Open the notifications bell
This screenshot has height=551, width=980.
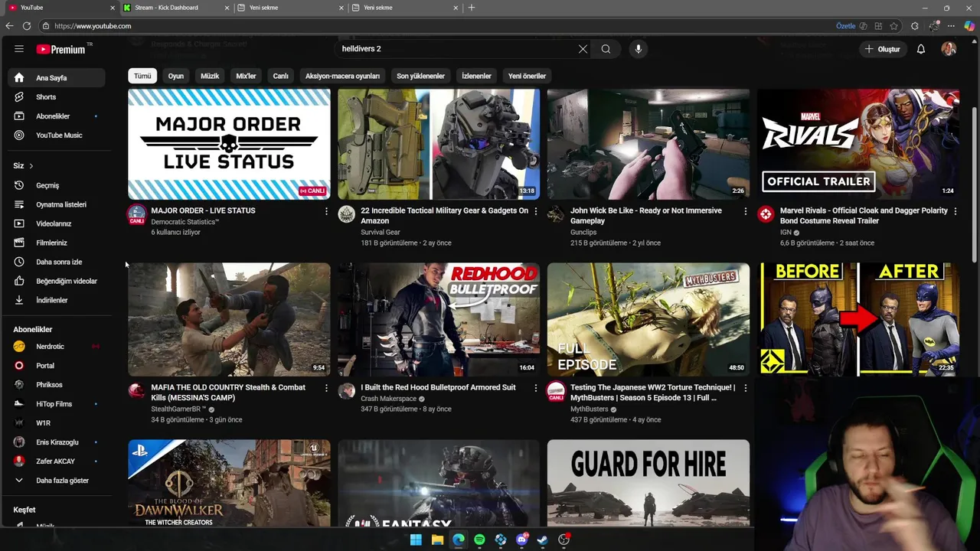[921, 49]
